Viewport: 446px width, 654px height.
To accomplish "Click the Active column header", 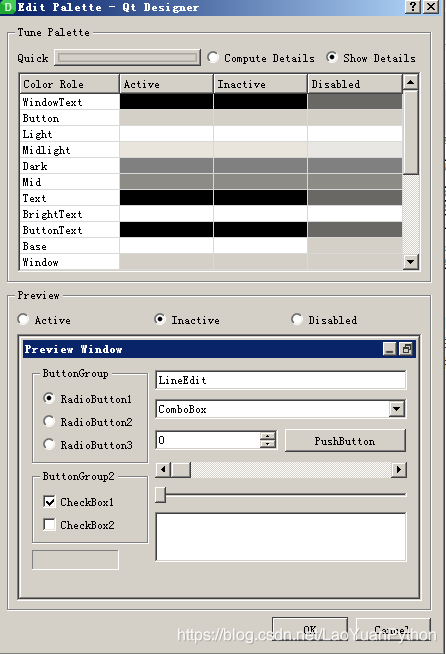I will [166, 84].
